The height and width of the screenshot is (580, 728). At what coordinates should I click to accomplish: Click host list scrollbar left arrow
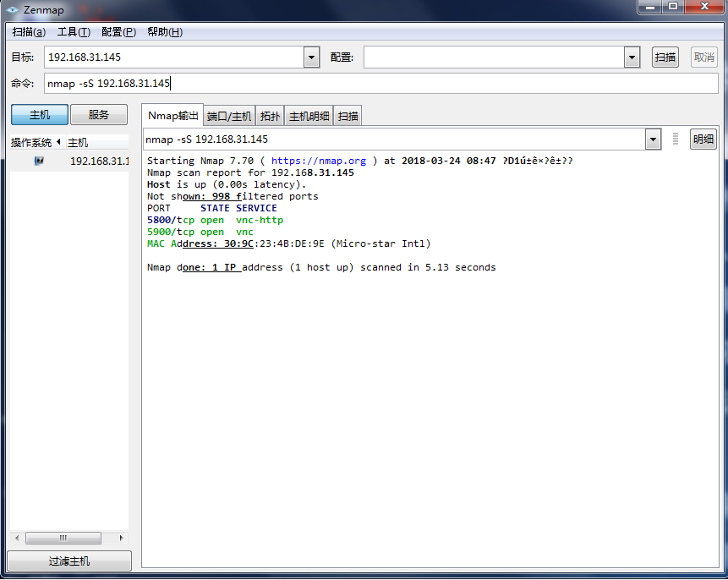point(17,538)
